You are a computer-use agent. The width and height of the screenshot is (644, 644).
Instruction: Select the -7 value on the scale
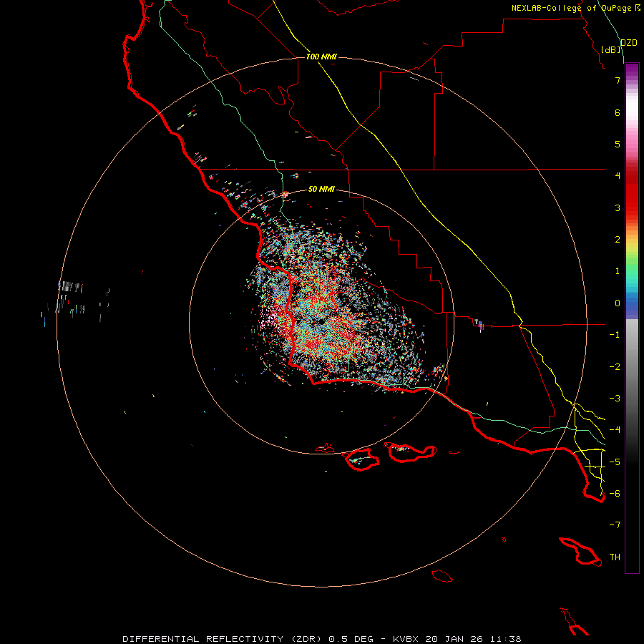coord(615,525)
